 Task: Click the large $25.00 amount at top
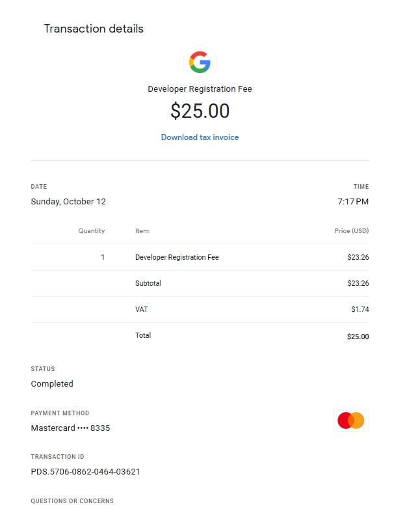200,111
